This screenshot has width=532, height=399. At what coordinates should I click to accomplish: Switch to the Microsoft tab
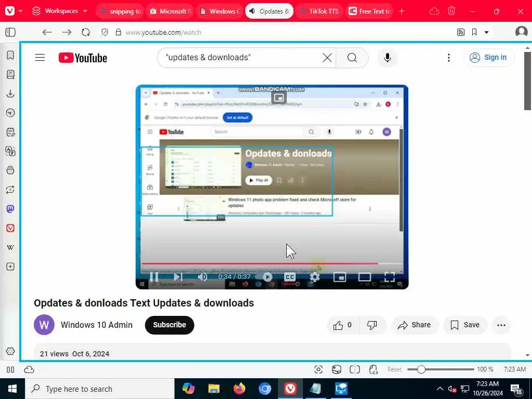point(170,11)
